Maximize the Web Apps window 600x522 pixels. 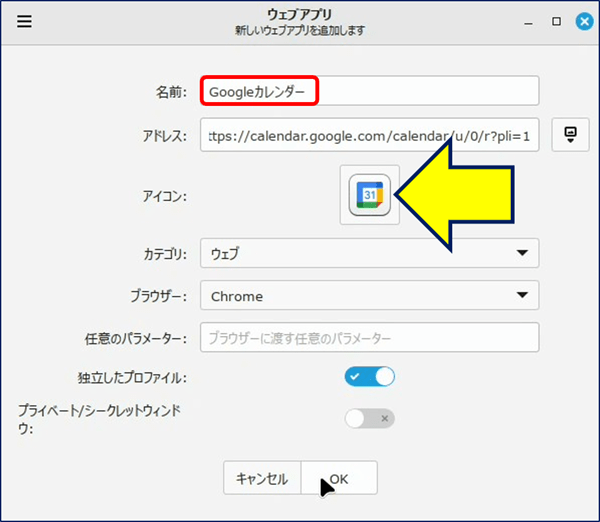tap(556, 21)
